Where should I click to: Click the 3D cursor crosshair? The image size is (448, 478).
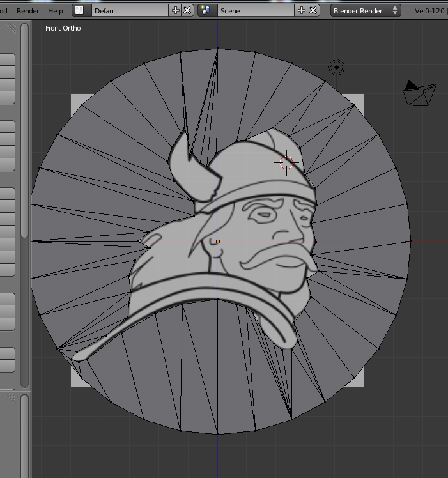(x=286, y=163)
